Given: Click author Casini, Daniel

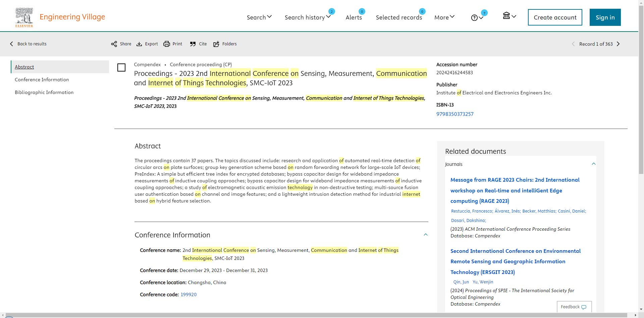Looking at the screenshot, I should pos(572,211).
